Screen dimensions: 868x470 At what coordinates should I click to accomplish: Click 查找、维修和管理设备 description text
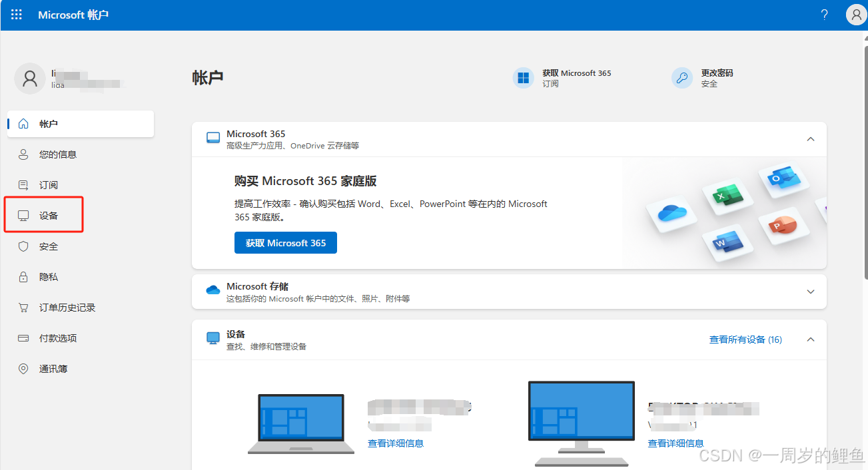266,347
